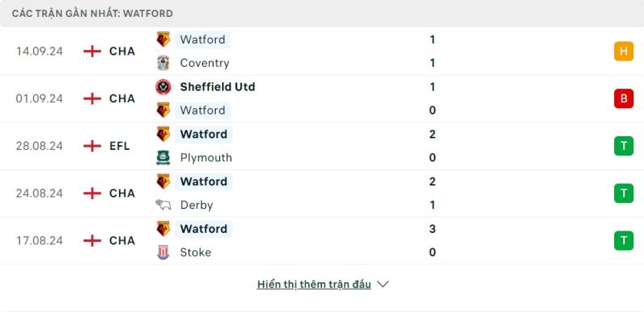Screen dimensions: 644x312
Task: Open the Sheffield Utd team name link
Action: (217, 87)
